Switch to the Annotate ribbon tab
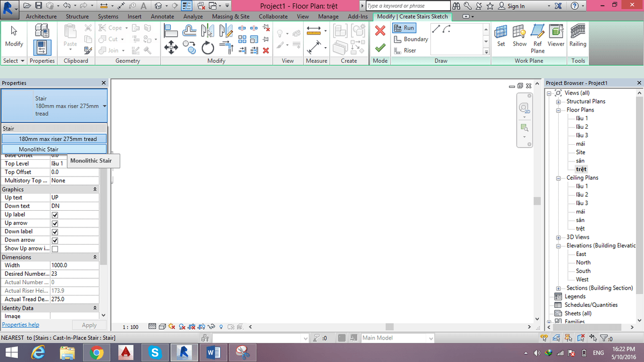Viewport: 644px width, 362px height. pyautogui.click(x=162, y=17)
